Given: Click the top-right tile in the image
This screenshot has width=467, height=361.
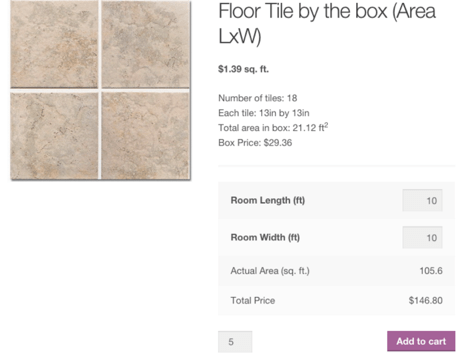Looking at the screenshot, I should click(146, 44).
